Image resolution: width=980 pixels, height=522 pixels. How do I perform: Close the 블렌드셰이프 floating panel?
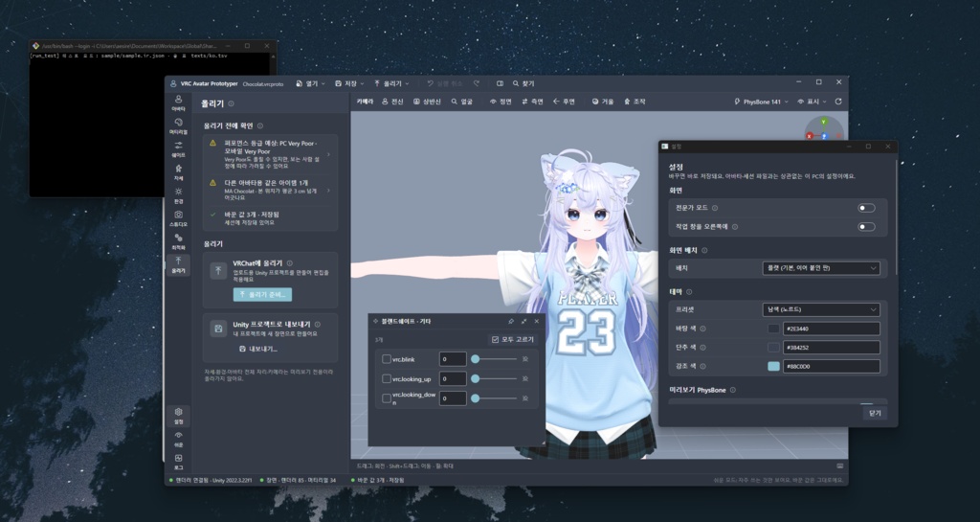(536, 321)
